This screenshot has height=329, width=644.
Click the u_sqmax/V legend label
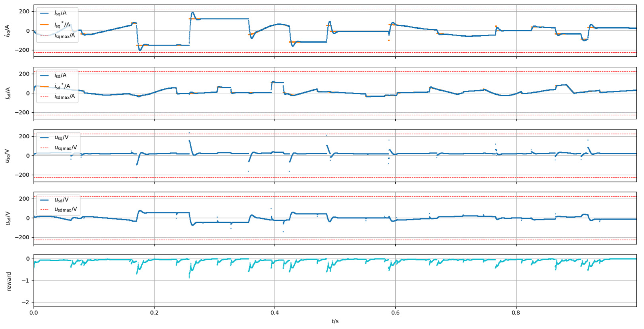[66, 148]
